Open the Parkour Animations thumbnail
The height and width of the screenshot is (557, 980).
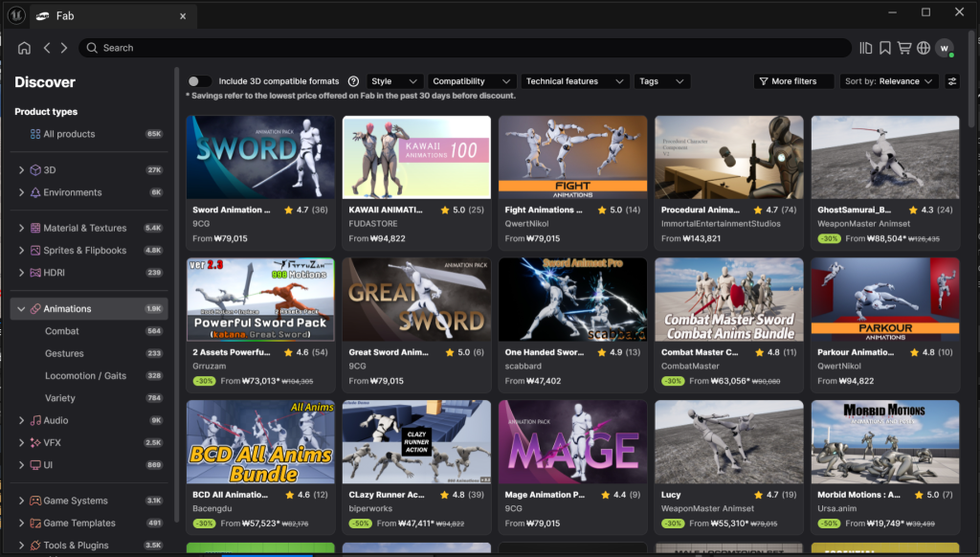885,301
